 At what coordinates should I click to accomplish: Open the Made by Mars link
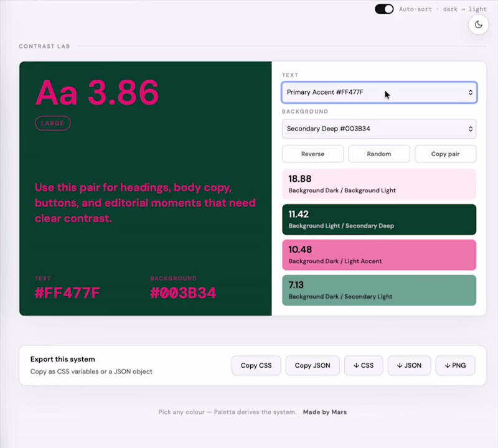tap(324, 412)
